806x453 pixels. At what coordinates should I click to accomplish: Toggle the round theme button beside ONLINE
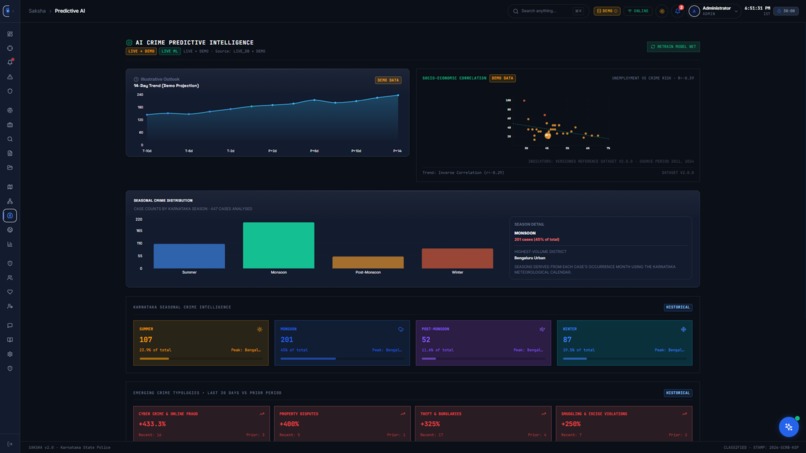662,11
